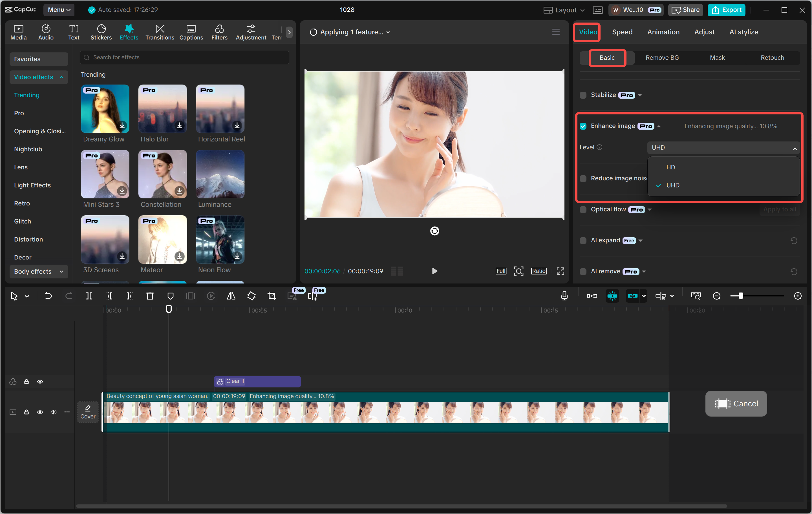The width and height of the screenshot is (812, 514).
Task: Click the record voiceover microphone icon
Action: click(564, 296)
